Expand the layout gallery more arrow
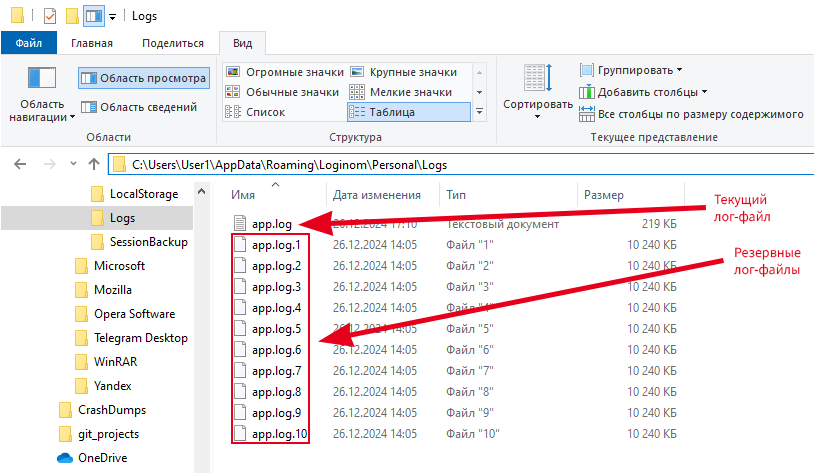The image size is (814, 473). click(480, 112)
